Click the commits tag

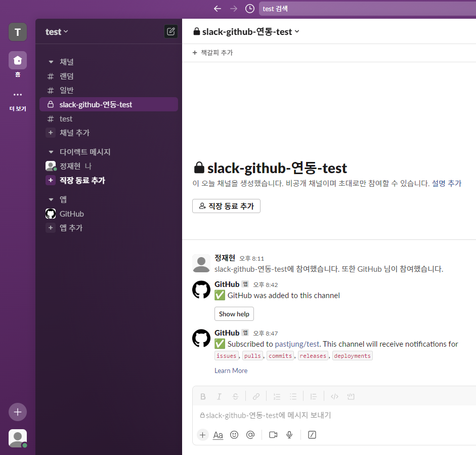coord(280,356)
